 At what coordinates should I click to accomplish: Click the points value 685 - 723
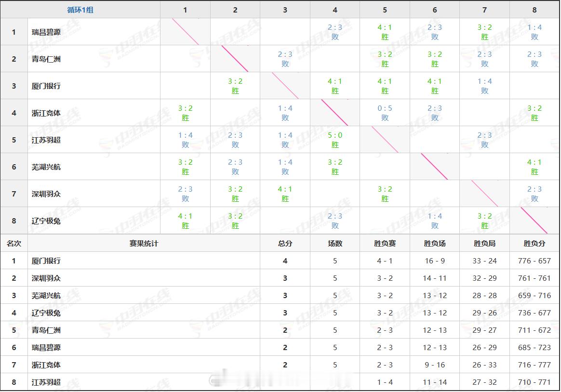pyautogui.click(x=534, y=347)
